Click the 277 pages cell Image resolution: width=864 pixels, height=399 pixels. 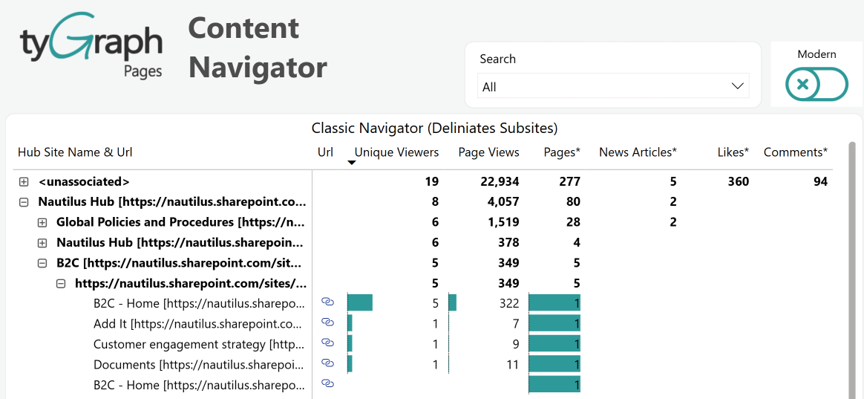tap(569, 181)
